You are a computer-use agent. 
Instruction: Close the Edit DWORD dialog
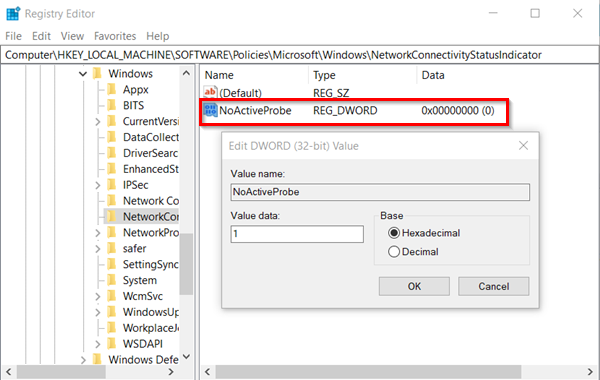(x=523, y=145)
